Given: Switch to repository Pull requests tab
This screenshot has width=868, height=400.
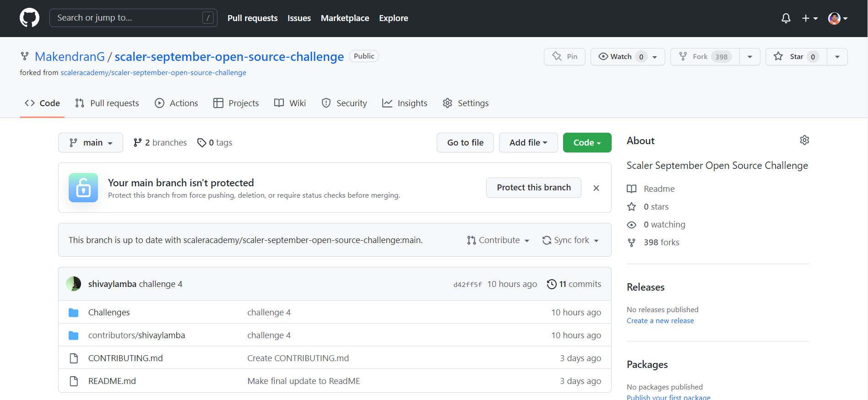Looking at the screenshot, I should (107, 103).
